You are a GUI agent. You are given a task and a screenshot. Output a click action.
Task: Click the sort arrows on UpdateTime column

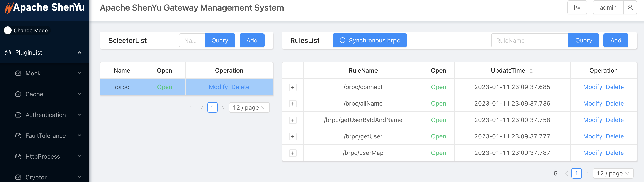(531, 71)
